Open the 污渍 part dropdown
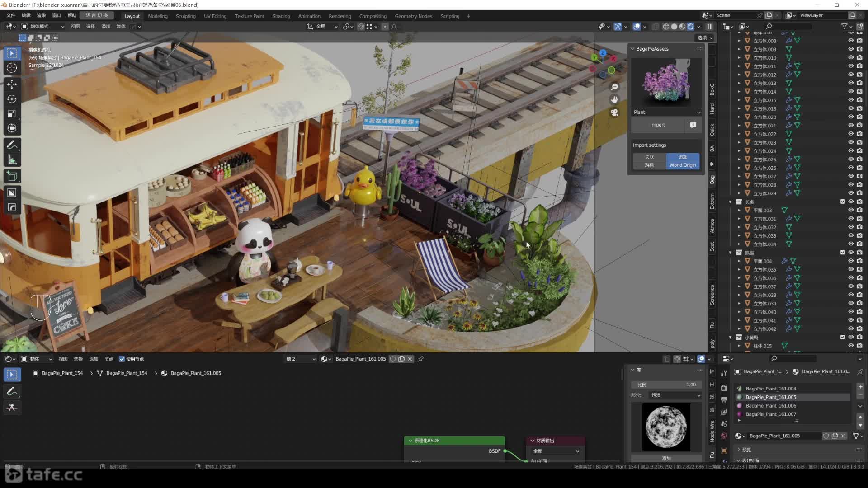 coord(675,395)
